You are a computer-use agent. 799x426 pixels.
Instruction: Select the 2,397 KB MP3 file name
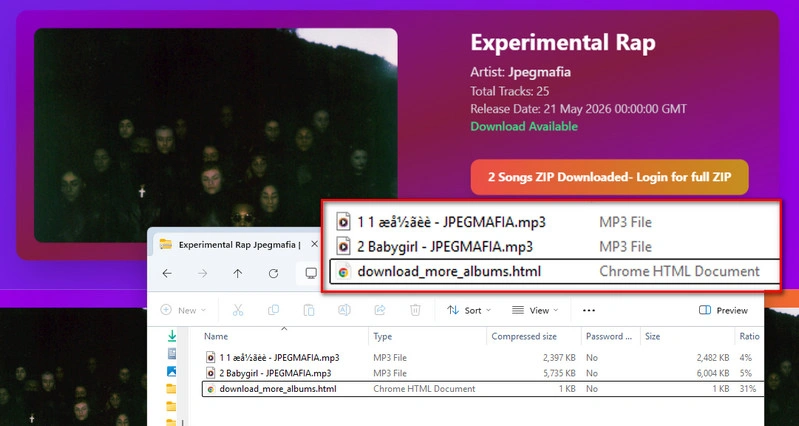pos(279,358)
